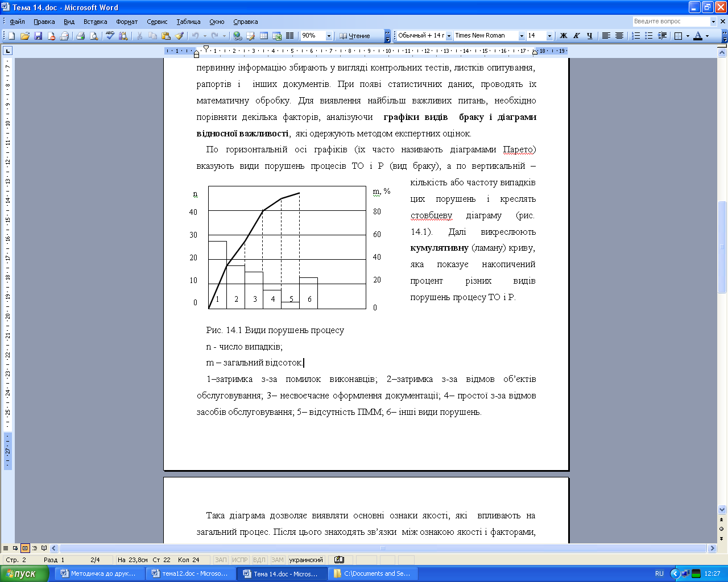The image size is (728, 582).
Task: Undo the last action
Action: [195, 36]
